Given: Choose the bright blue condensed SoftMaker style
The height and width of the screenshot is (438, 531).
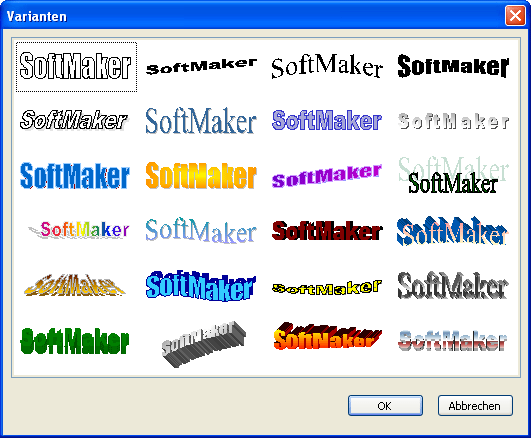Looking at the screenshot, I should pyautogui.click(x=75, y=176).
